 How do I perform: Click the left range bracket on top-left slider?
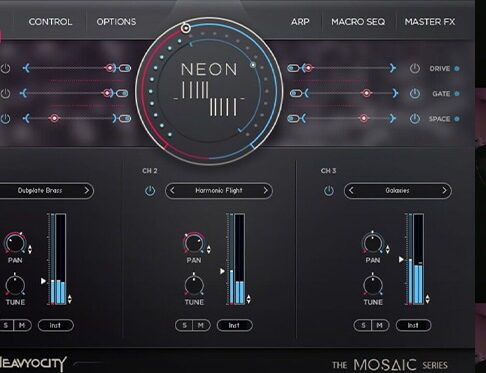click(x=26, y=68)
